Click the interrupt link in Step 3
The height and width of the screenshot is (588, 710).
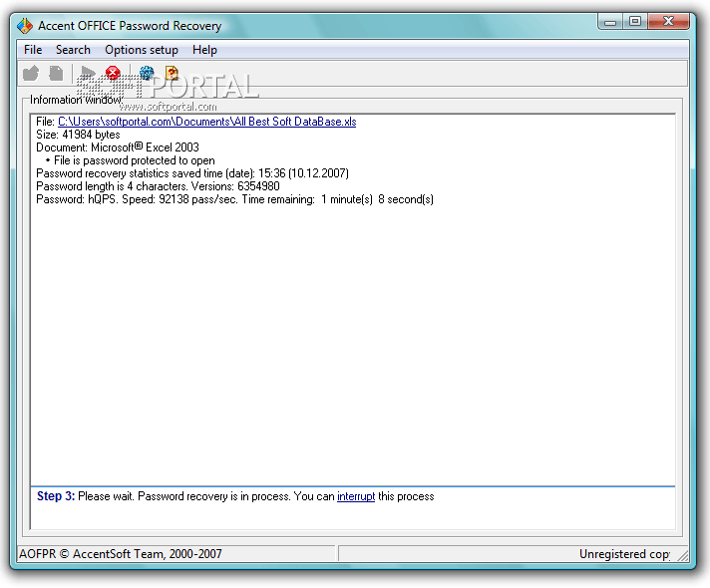[356, 496]
